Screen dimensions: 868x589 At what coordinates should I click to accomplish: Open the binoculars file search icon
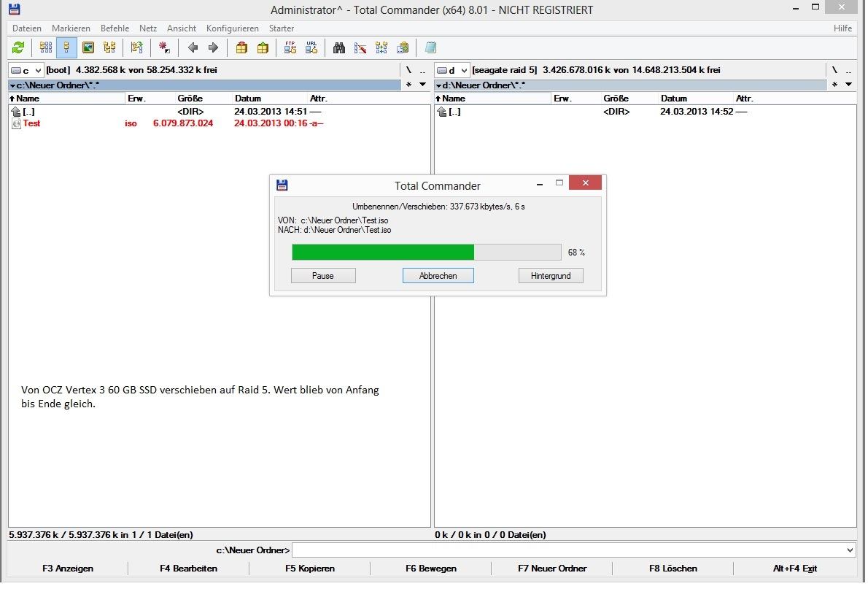tap(339, 48)
